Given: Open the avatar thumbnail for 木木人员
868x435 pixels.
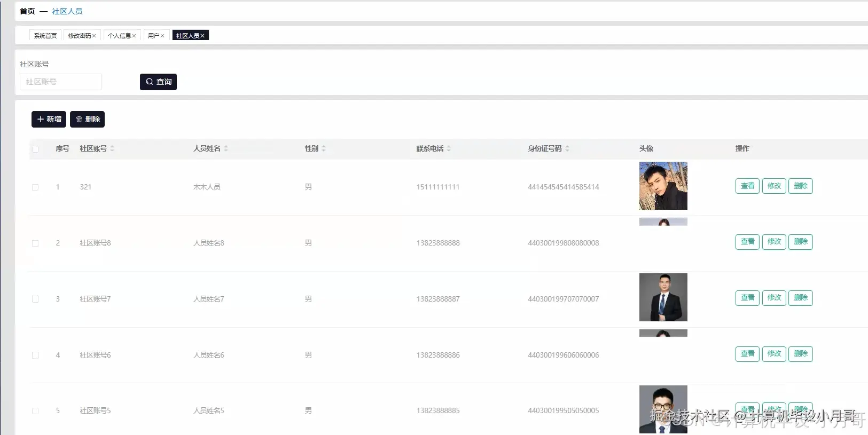Looking at the screenshot, I should tap(663, 186).
